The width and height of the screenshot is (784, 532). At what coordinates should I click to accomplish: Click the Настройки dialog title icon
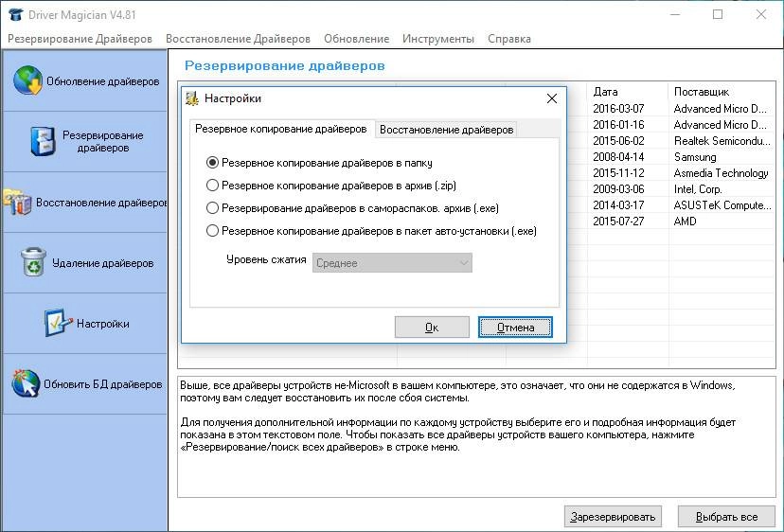(192, 98)
